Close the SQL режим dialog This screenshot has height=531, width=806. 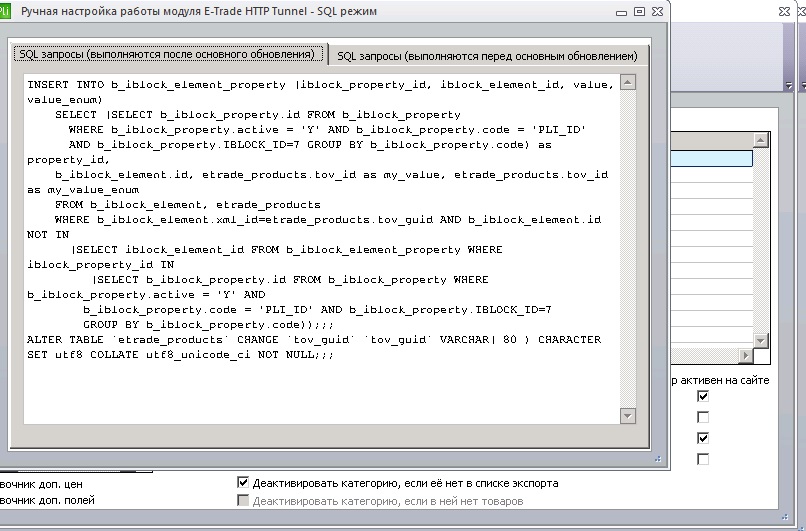[657, 11]
